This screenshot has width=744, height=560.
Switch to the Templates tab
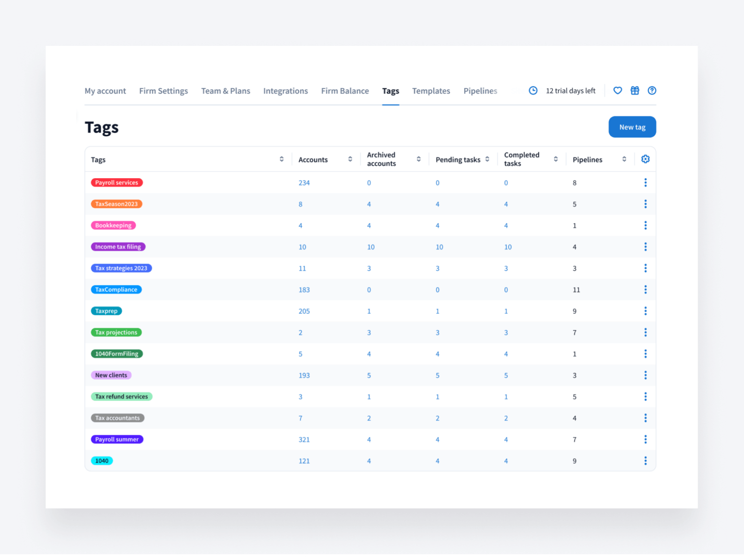[431, 91]
